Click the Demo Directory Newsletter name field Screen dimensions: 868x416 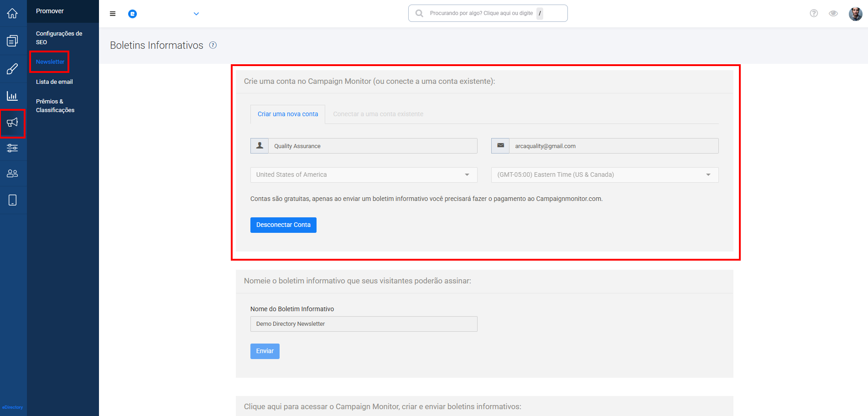pyautogui.click(x=364, y=324)
